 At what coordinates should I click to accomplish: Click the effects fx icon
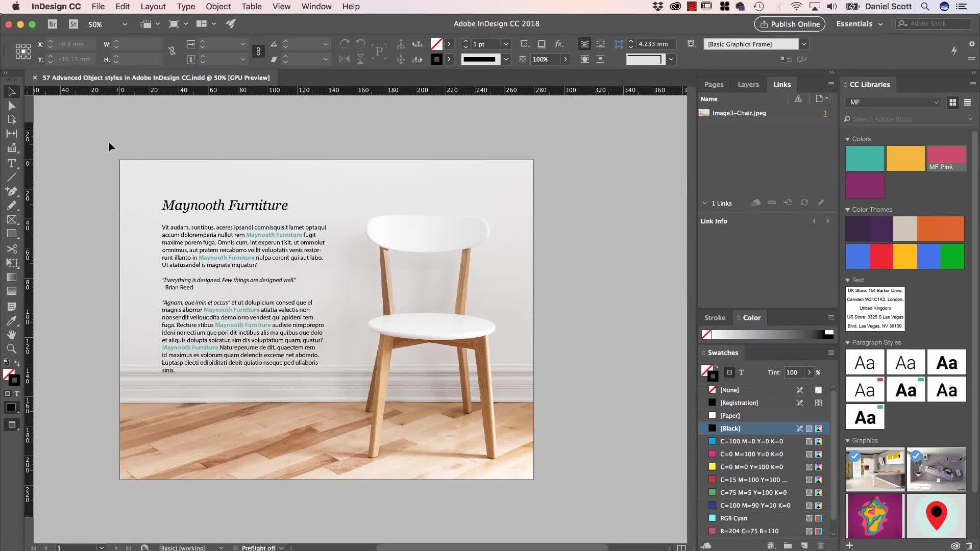[559, 44]
